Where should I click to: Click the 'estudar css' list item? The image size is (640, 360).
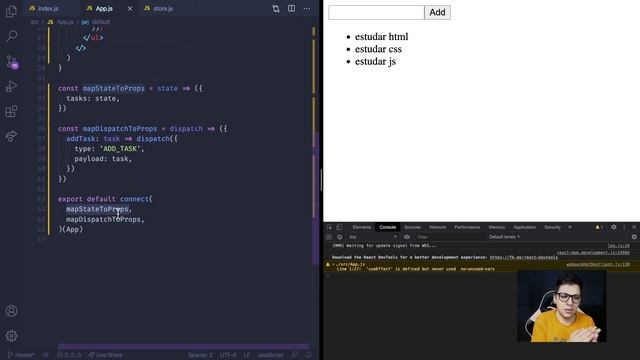(378, 49)
